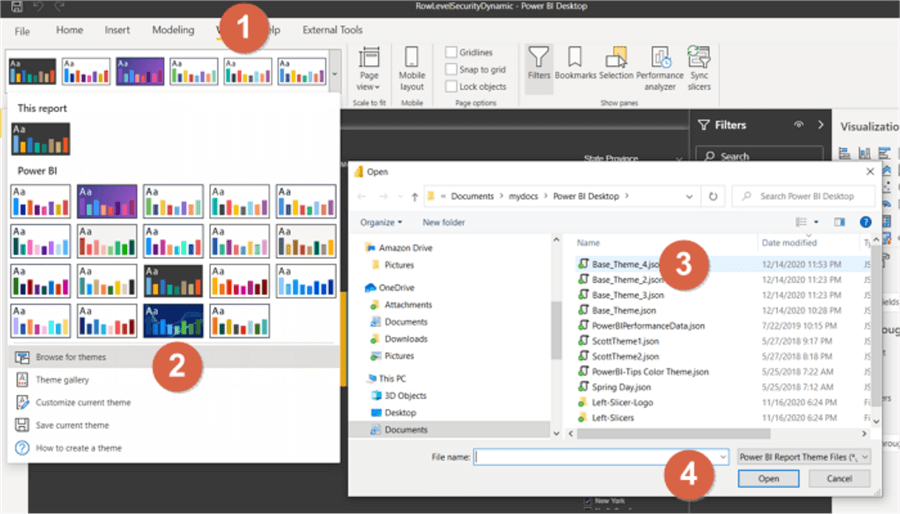Image resolution: width=900 pixels, height=514 pixels.
Task: Enable the Gridlines checkbox
Action: (x=451, y=52)
